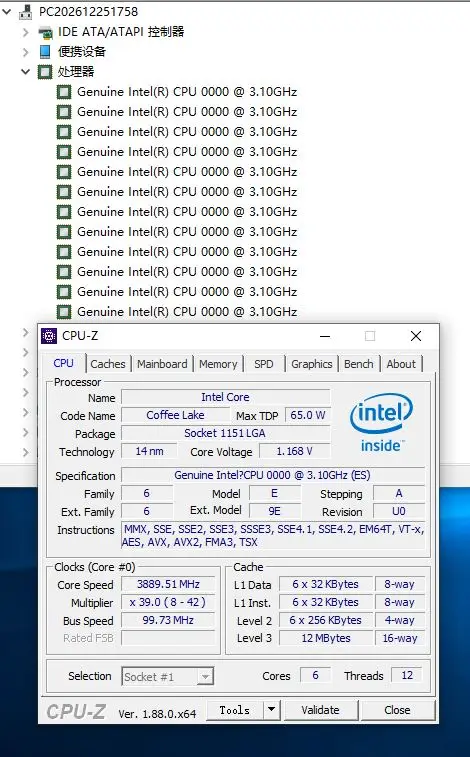This screenshot has height=757, width=470.
Task: Click the Ext. Family field value 6
Action: pos(147,511)
